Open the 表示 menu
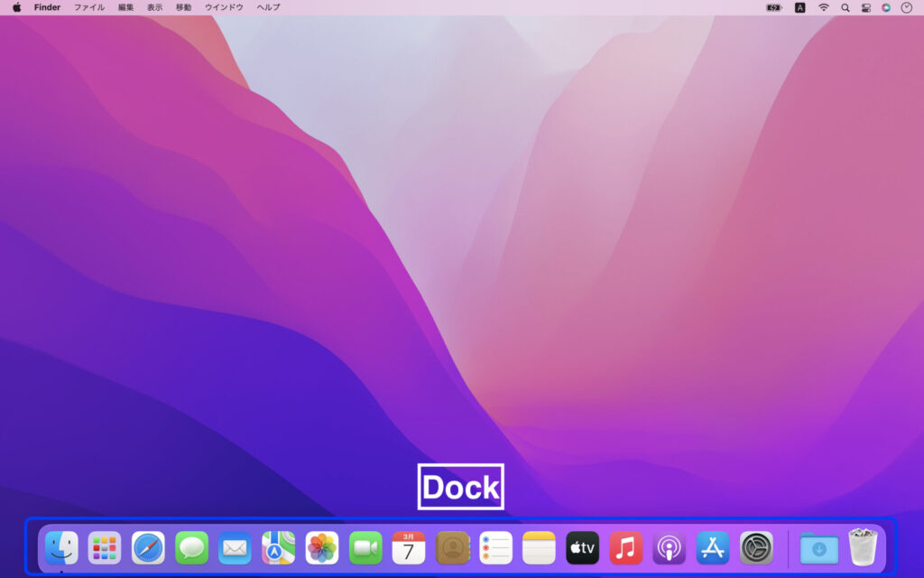The height and width of the screenshot is (578, 924). point(154,7)
